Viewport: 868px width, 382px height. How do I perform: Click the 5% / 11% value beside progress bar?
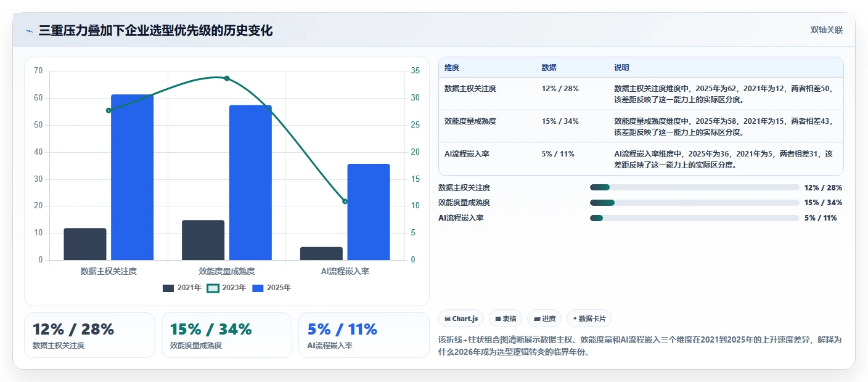pos(821,218)
